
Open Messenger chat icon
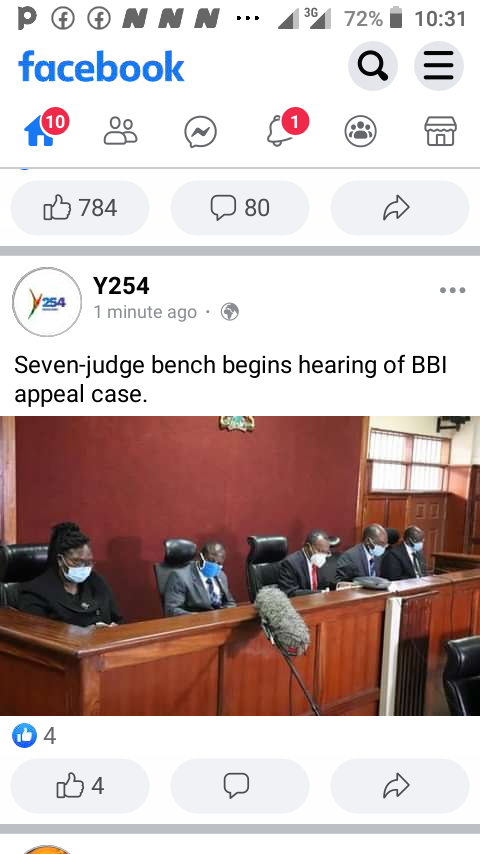[200, 132]
